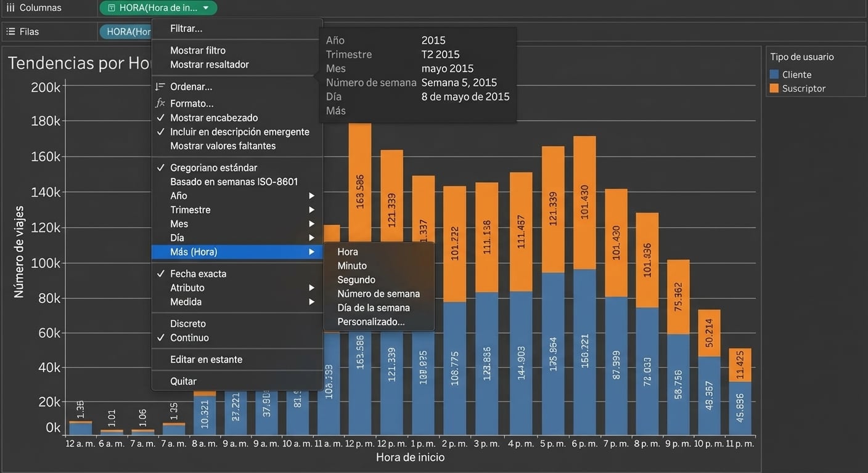Change the field from Continuo to Discreto

[x=187, y=323]
